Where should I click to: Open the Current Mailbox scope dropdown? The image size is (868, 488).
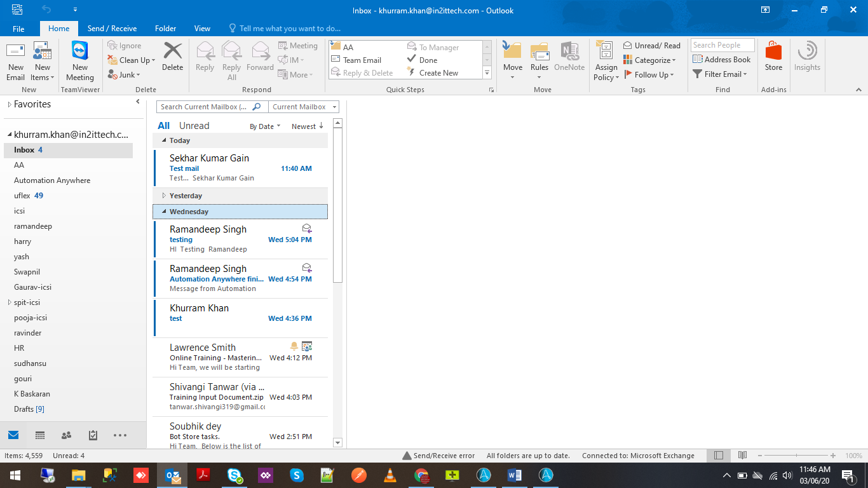coord(304,107)
